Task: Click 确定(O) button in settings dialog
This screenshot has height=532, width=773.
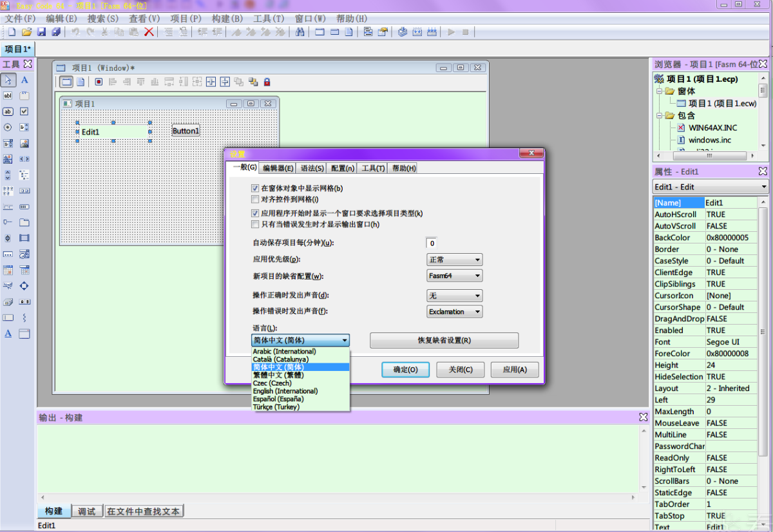Action: coord(405,370)
